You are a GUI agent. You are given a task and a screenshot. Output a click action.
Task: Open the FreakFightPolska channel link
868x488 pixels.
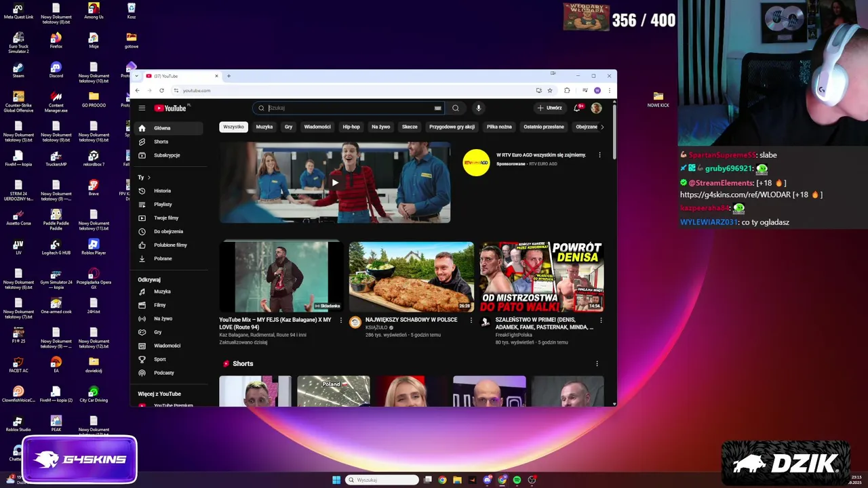514,335
